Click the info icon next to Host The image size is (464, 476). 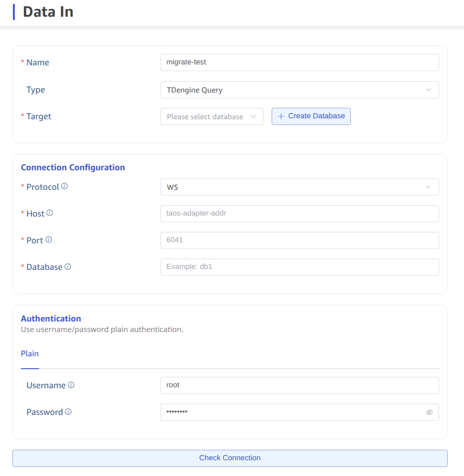pos(50,213)
